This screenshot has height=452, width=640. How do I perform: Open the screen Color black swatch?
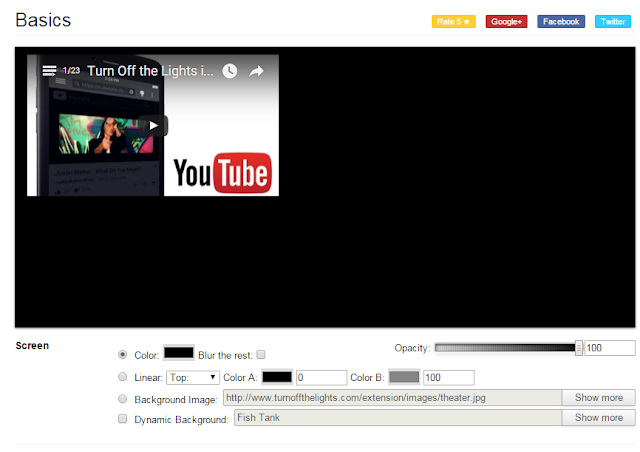(179, 353)
